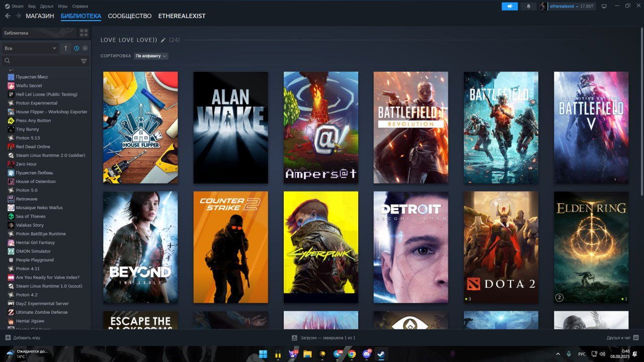Select Red Dead Online in the list
Viewport: 644px width, 362px height.
[33, 147]
